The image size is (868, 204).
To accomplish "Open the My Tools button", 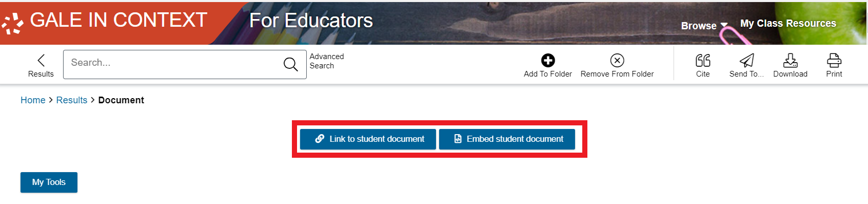I will click(x=49, y=182).
